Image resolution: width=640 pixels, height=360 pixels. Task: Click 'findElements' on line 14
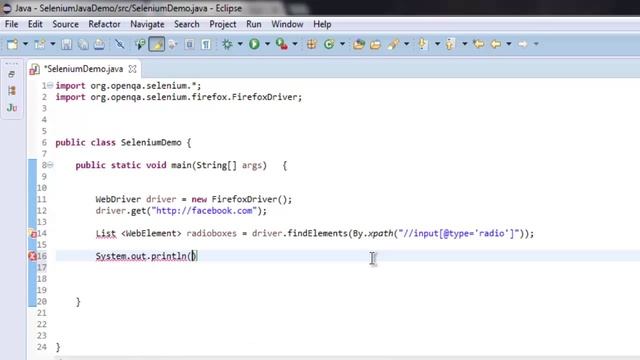coord(318,233)
